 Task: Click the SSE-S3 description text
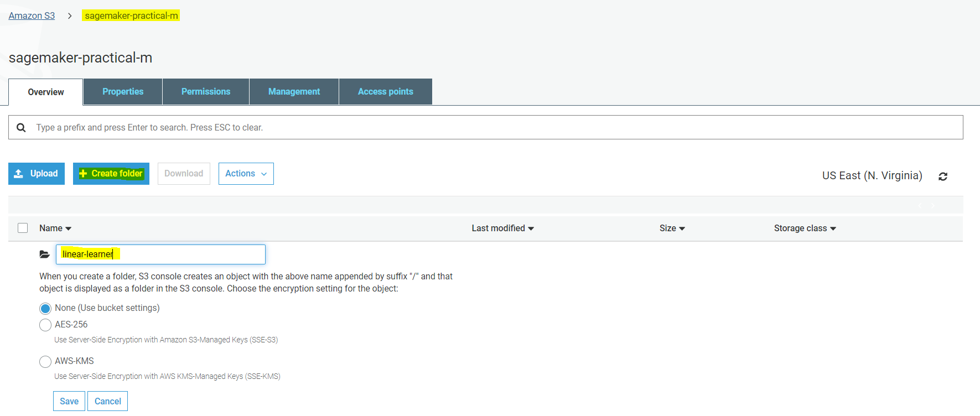[x=166, y=340]
